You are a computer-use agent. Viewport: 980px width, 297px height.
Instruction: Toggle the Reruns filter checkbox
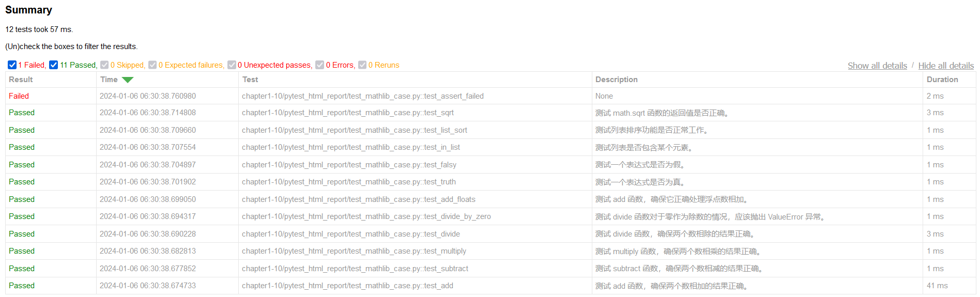pos(362,65)
